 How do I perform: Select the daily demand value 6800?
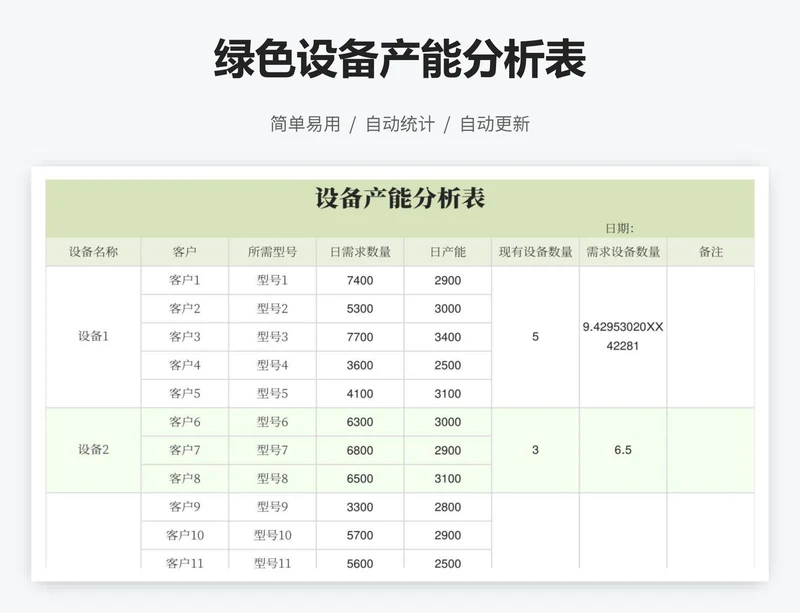[x=360, y=450]
